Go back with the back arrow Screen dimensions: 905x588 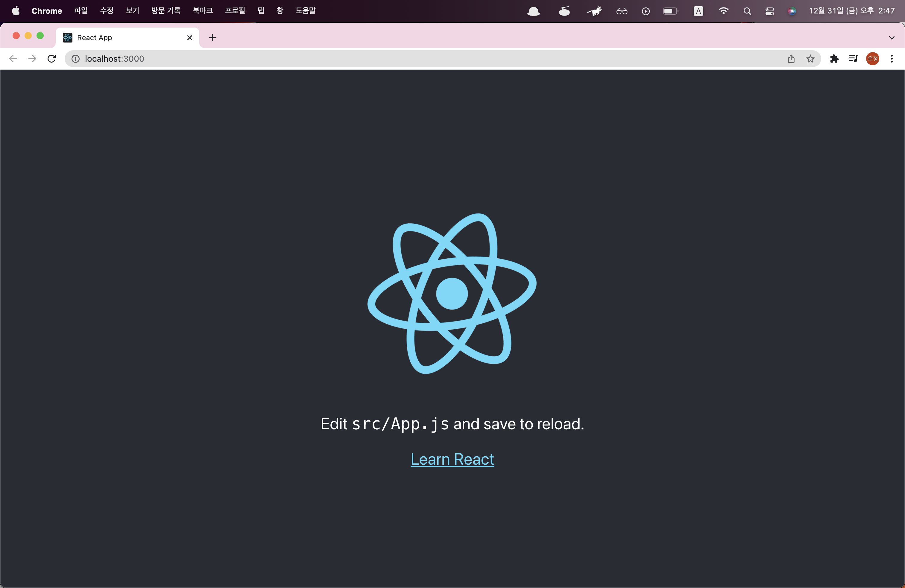tap(13, 59)
